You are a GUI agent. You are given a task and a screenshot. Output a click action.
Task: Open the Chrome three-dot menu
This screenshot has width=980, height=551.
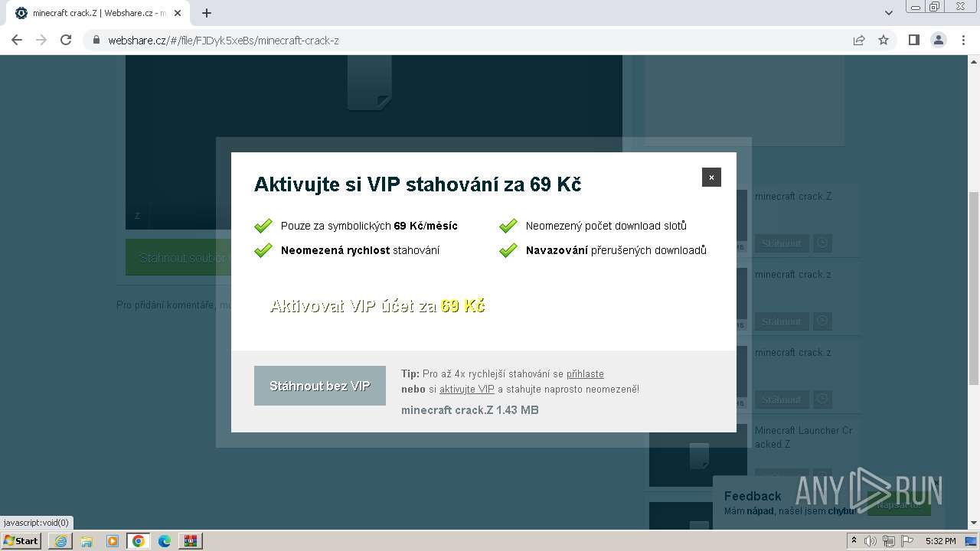(x=963, y=40)
